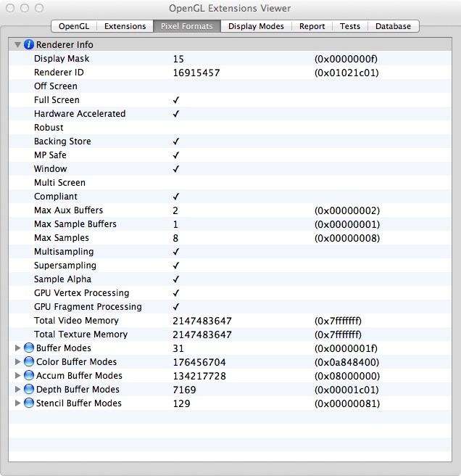Click the Stencil Buffer Modes sphere icon

(29, 403)
